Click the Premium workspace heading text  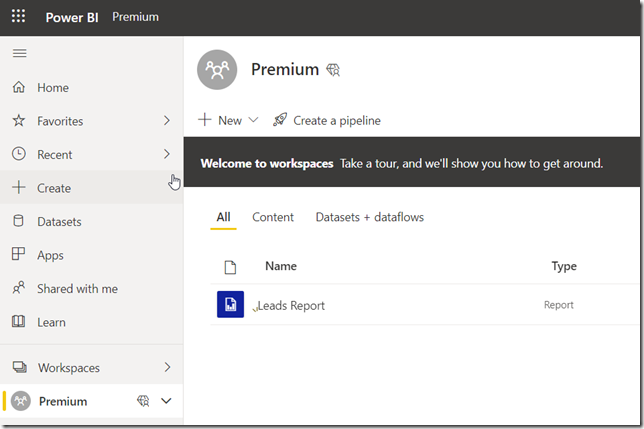pos(285,69)
